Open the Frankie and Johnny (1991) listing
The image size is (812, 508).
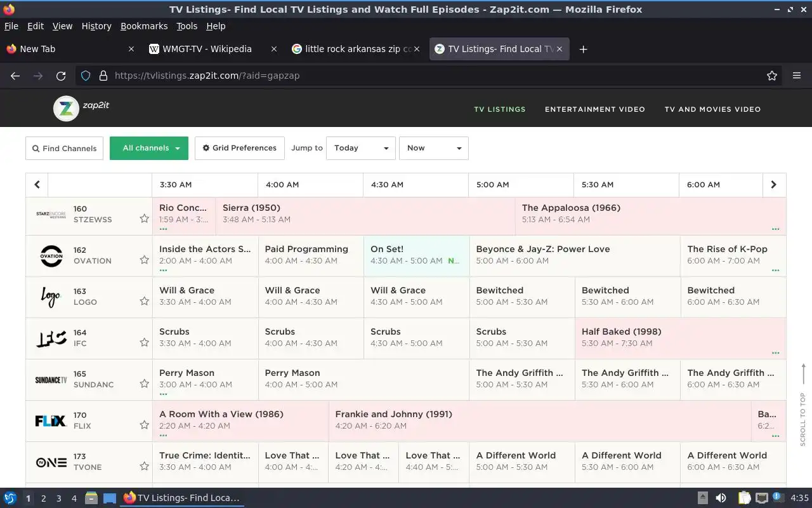540,422
